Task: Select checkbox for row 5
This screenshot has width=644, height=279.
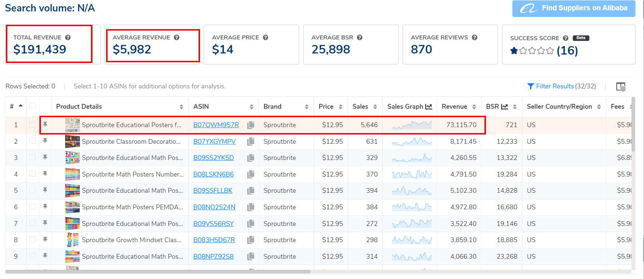Action: click(x=33, y=190)
